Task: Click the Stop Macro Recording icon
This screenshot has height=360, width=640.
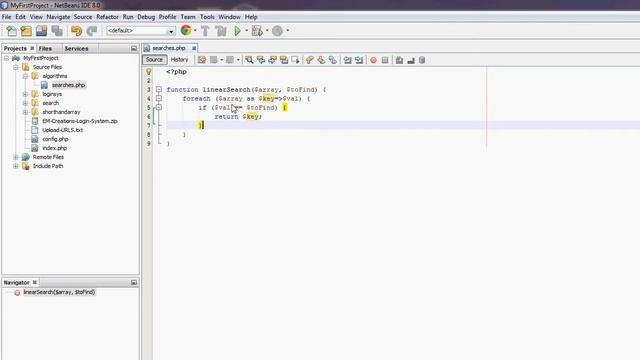Action: 385,60
